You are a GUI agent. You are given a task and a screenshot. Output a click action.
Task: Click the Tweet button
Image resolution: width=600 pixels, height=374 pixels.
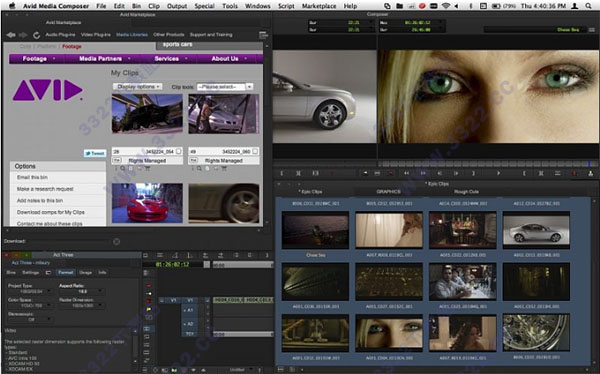pos(95,153)
